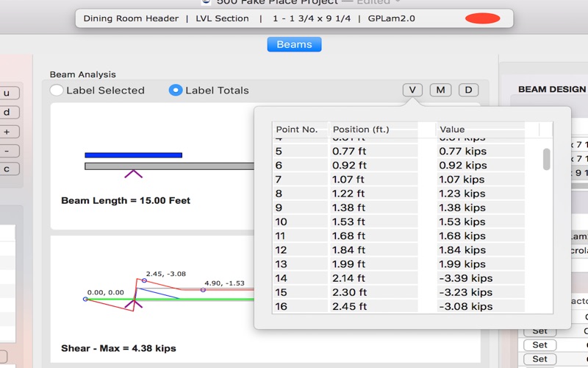Click the purple support marker under beam
The image size is (588, 368).
click(134, 174)
